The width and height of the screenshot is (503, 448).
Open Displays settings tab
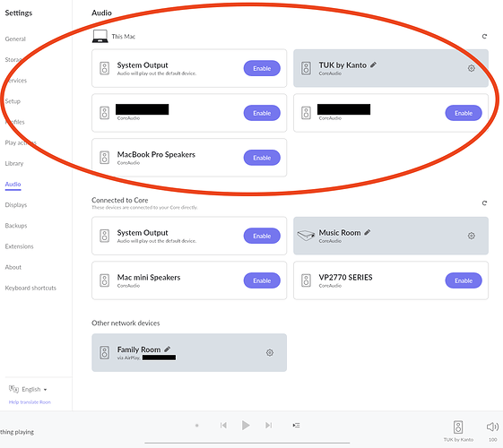click(x=16, y=205)
